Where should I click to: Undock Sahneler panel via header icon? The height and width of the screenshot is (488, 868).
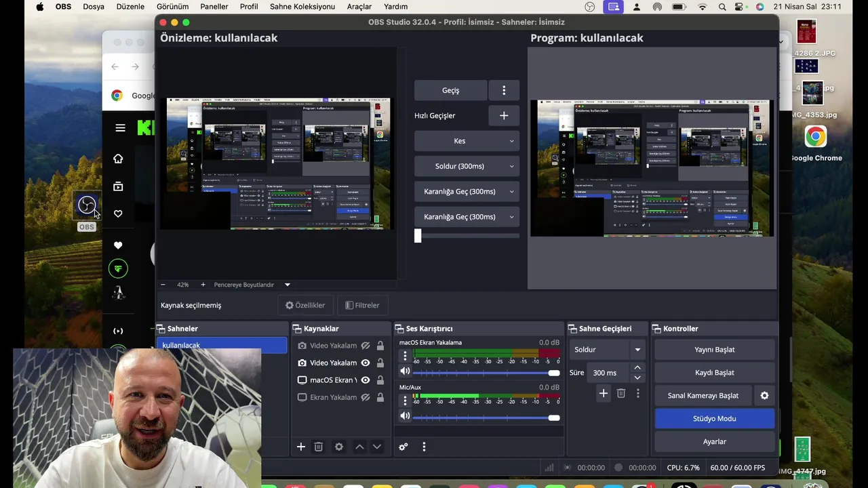click(x=161, y=329)
